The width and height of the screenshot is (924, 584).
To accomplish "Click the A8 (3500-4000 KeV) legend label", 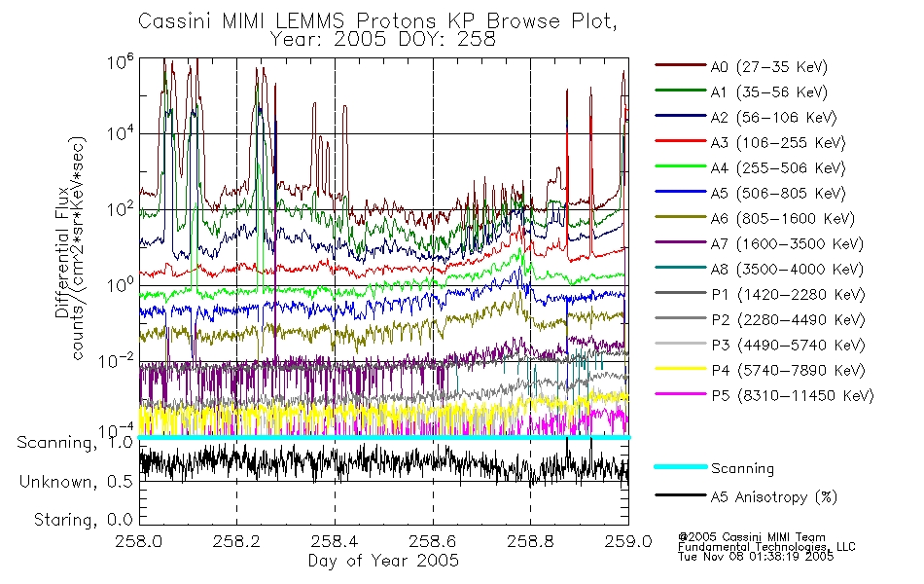I will click(x=787, y=269).
